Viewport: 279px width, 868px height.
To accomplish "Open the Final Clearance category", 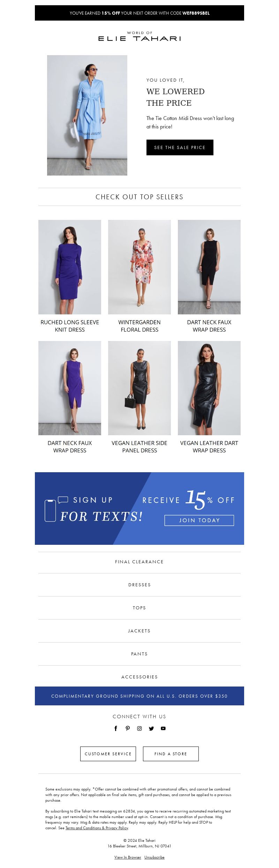I will [x=139, y=562].
